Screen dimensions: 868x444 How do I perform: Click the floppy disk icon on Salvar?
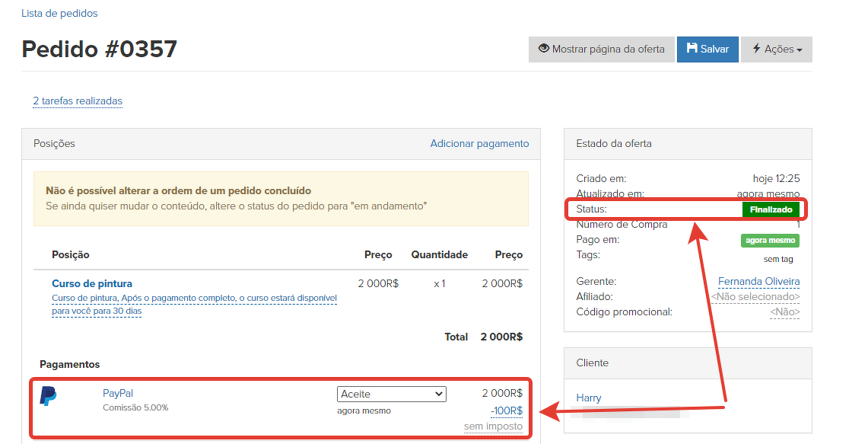click(x=692, y=49)
